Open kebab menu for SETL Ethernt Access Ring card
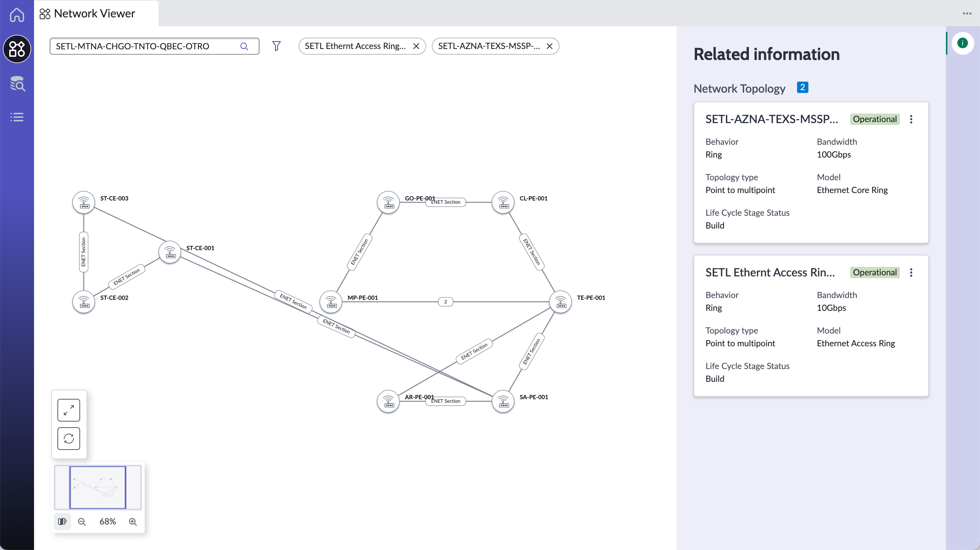This screenshot has width=980, height=550. 911,273
